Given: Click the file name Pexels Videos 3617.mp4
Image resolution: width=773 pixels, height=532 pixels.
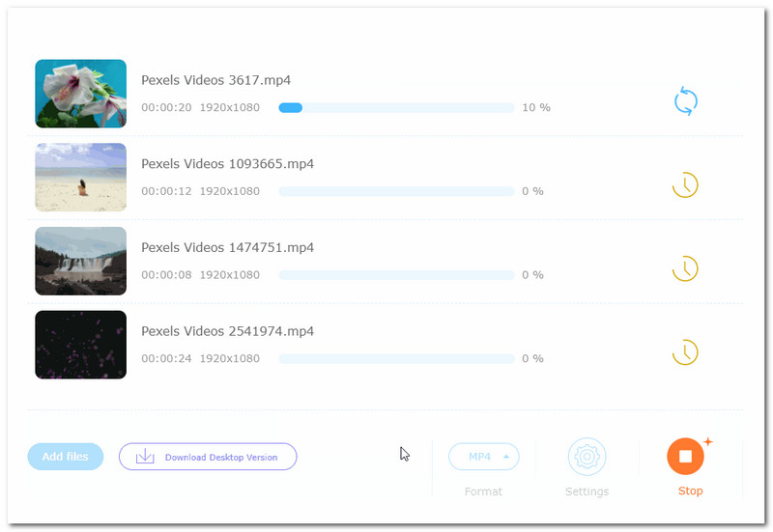Looking at the screenshot, I should click(x=215, y=80).
